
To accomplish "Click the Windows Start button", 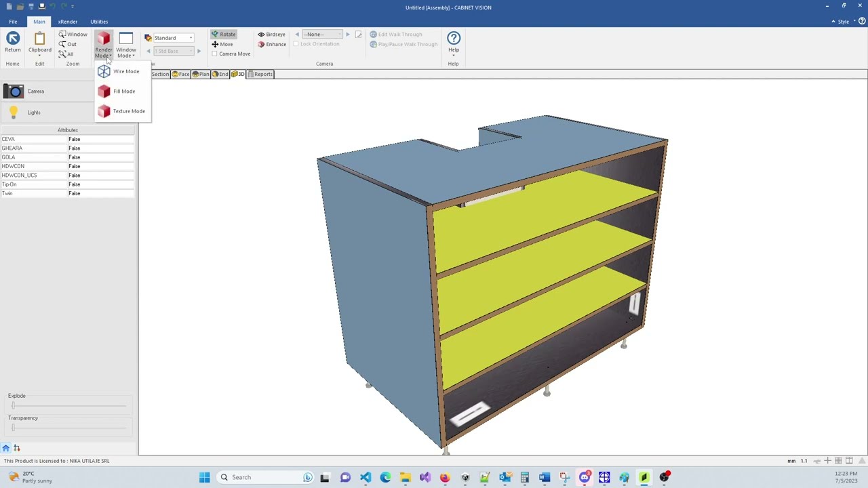I will click(204, 477).
